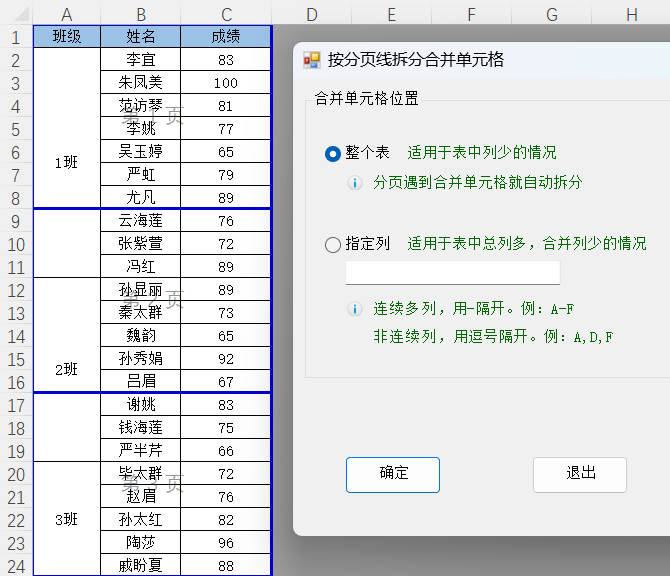Click the 成绩 column header cell

227,37
